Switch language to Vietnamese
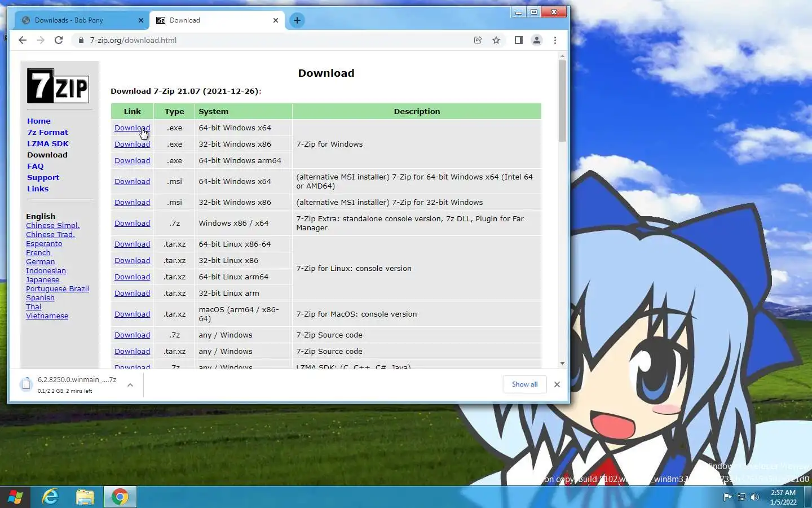Screen dimensions: 812x508 pos(47,316)
